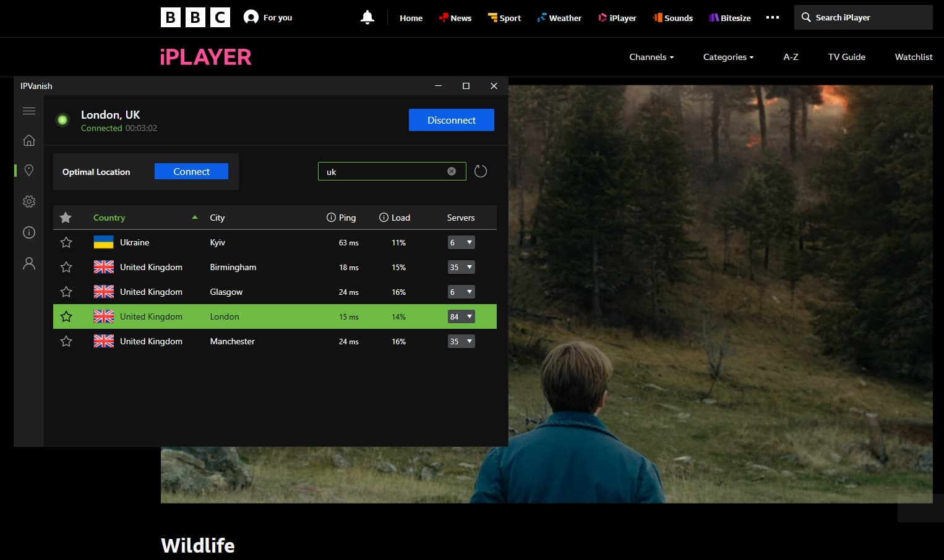Screen dimensions: 944x560
Task: Open BBC News
Action: [455, 18]
